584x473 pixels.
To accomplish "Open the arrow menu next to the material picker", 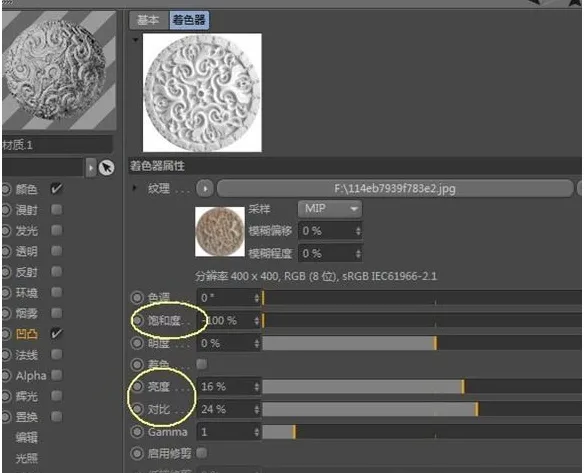I will pyautogui.click(x=91, y=168).
